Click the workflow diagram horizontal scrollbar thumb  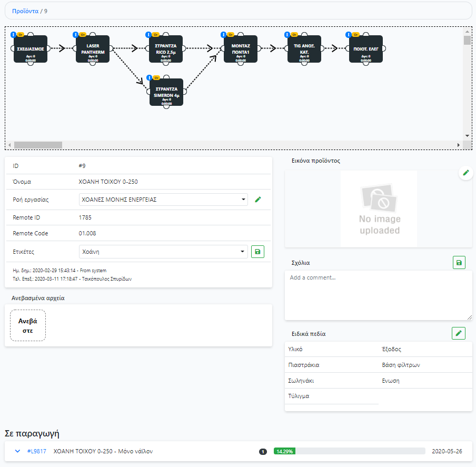coord(38,145)
